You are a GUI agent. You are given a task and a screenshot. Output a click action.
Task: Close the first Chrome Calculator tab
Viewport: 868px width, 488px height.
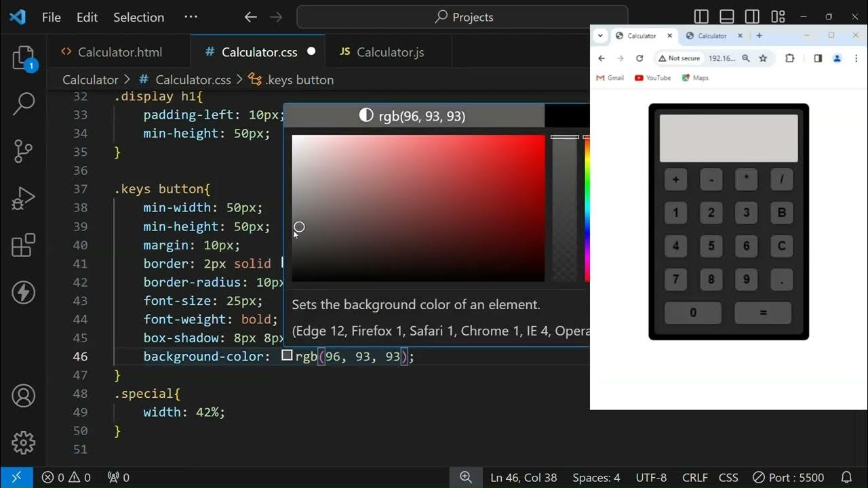tap(669, 36)
